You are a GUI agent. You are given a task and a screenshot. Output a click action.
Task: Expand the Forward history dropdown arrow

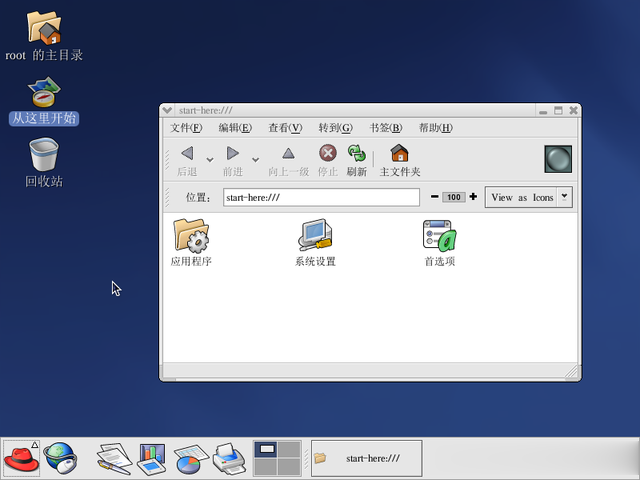[x=256, y=160]
